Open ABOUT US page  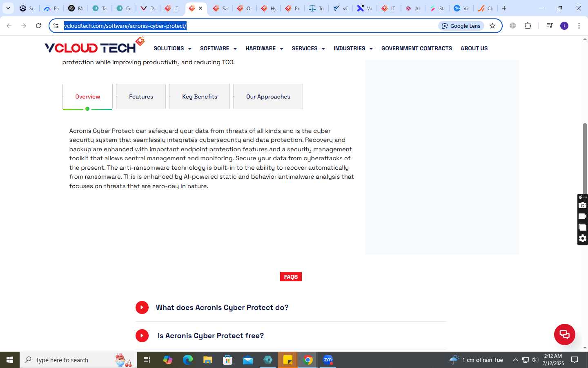pos(474,48)
